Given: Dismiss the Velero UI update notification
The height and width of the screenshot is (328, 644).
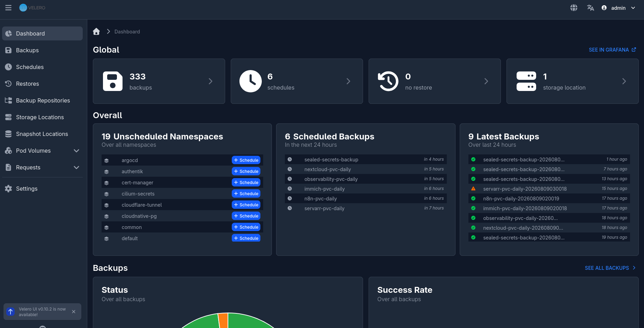Looking at the screenshot, I should 74,312.
